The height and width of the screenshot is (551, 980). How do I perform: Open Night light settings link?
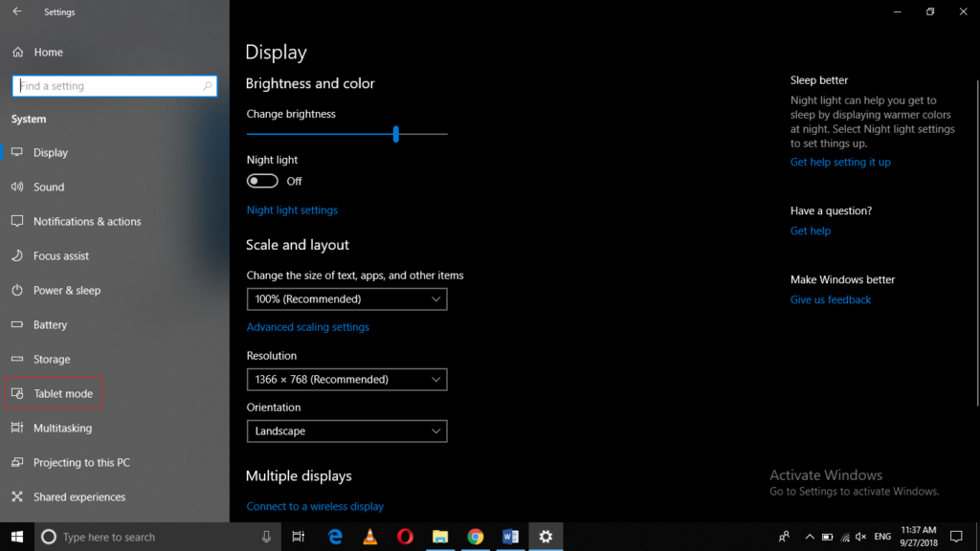[x=292, y=209]
